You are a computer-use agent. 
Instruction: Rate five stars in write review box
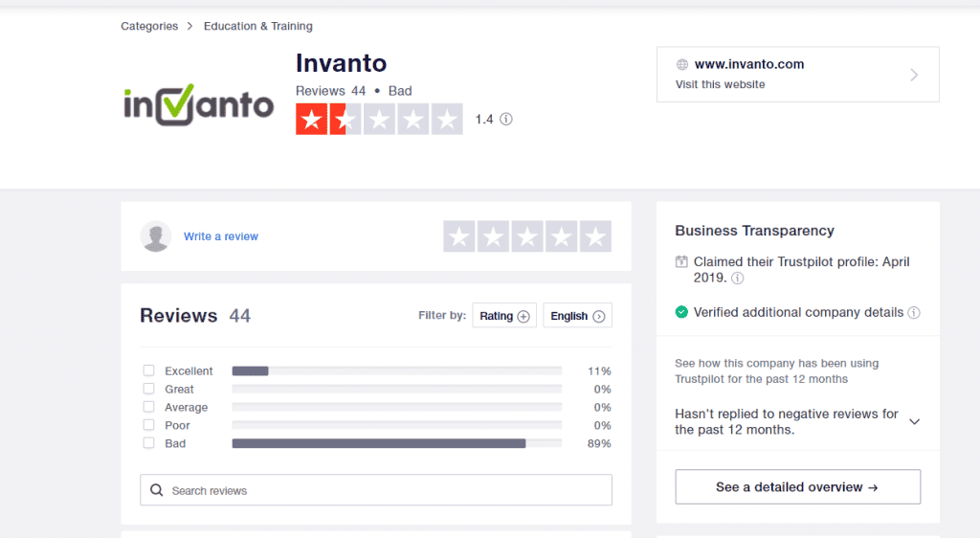pyautogui.click(x=595, y=236)
